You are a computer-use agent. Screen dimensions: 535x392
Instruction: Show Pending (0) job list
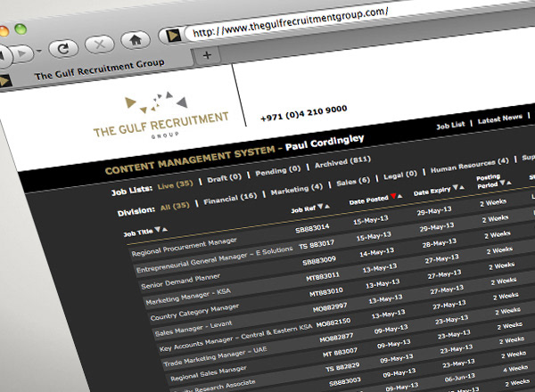(x=277, y=170)
